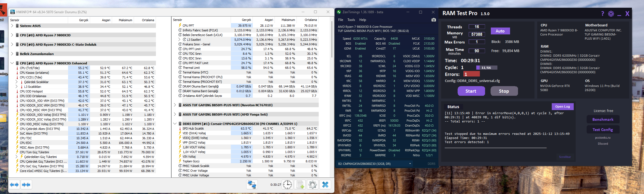This screenshot has width=644, height=194.
Task: Open Discord link in RAM Test Pro
Action: [x=603, y=144]
